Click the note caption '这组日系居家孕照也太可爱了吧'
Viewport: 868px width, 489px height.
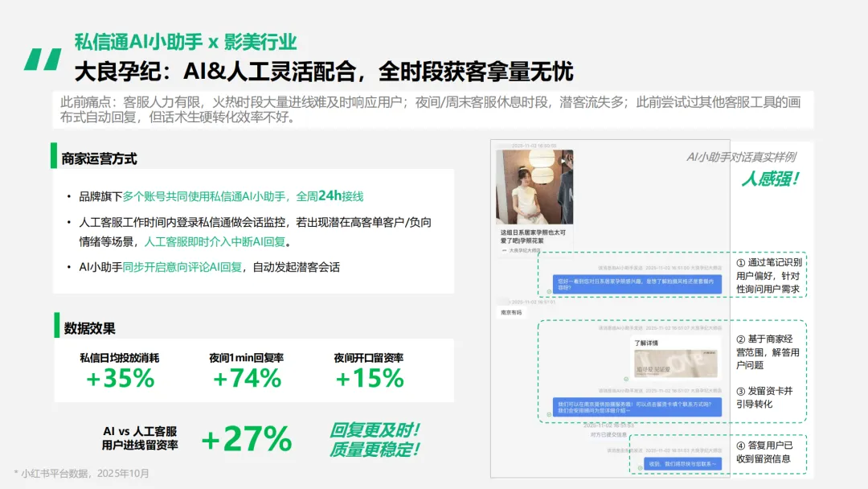533,236
